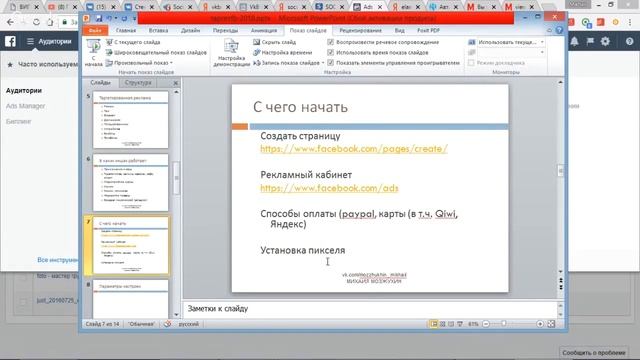This screenshot has height=360, width=640.
Task: Zoom in with plus button
Action: 540,324
